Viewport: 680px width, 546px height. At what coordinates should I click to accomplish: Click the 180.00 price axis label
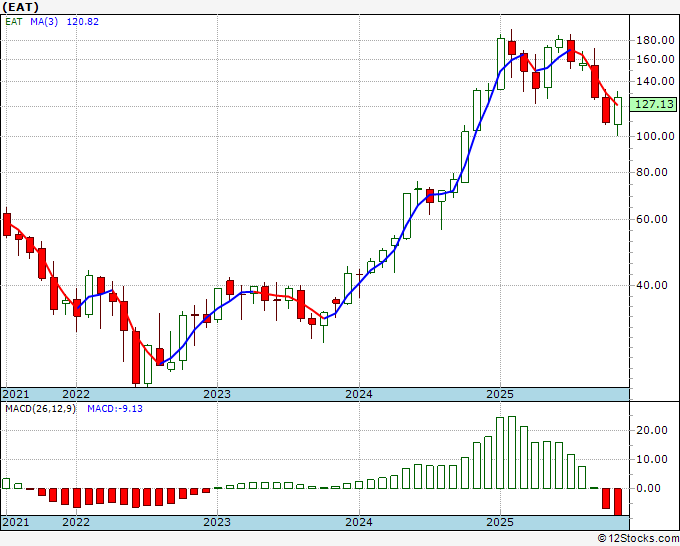655,41
